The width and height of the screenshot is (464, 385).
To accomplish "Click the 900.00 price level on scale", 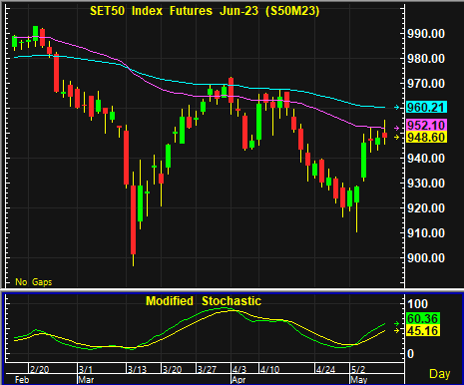I will coord(426,258).
